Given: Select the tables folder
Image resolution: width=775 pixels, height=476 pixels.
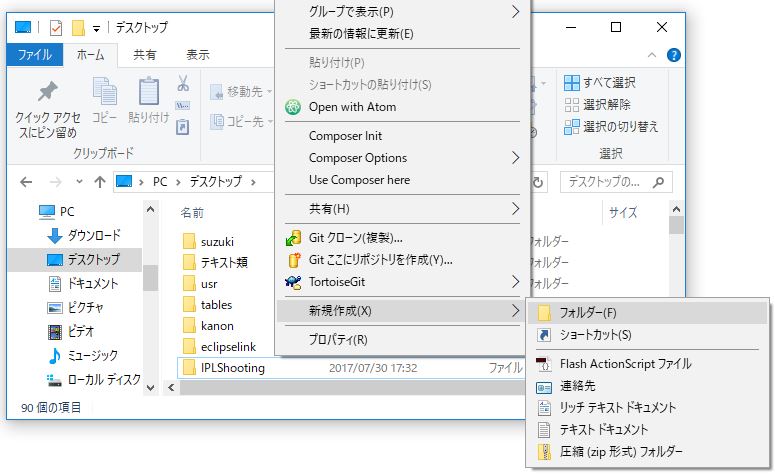Looking at the screenshot, I should pyautogui.click(x=208, y=304).
